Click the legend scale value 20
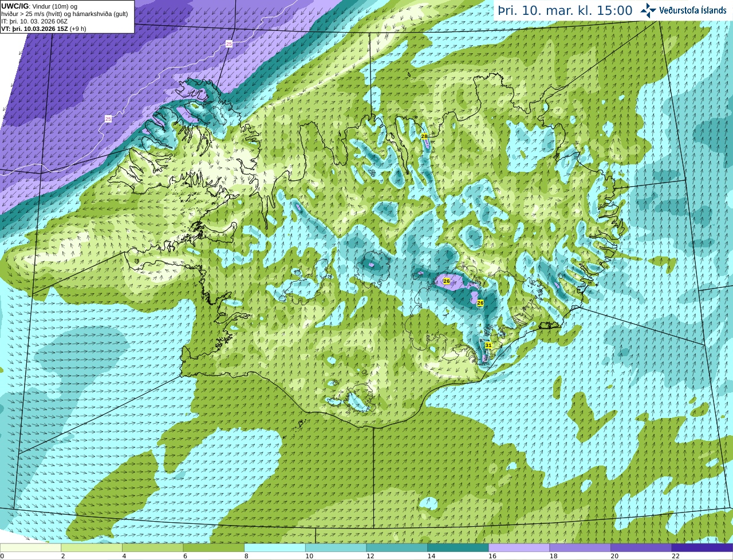733x560 pixels. (x=614, y=556)
